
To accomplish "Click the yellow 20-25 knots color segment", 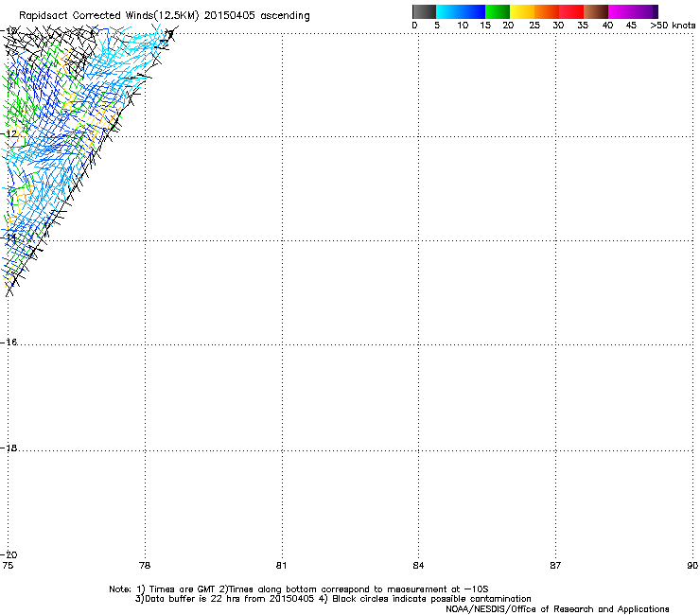I will click(x=522, y=11).
